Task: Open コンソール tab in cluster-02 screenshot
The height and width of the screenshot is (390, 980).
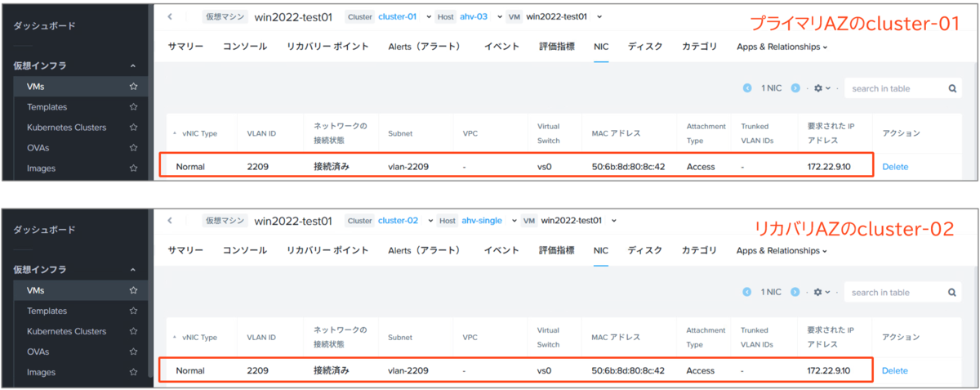Action: (245, 250)
